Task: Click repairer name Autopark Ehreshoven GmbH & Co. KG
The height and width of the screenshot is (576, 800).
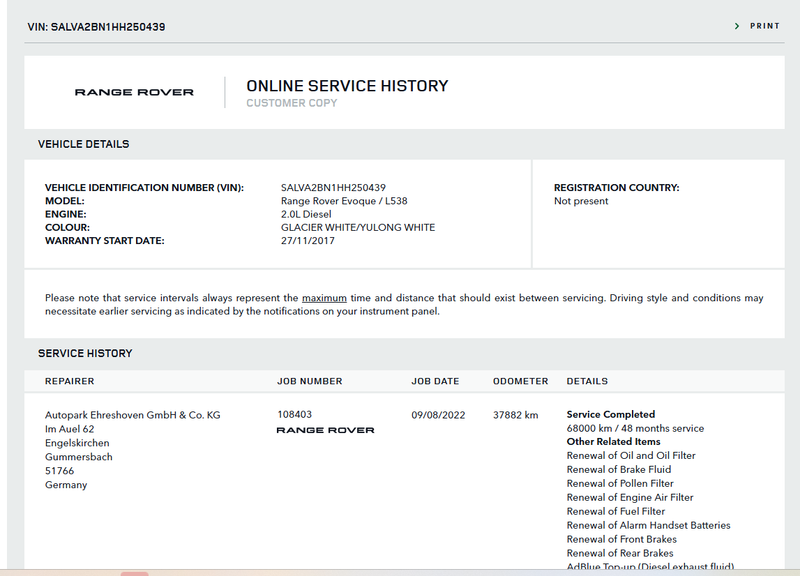Action: 133,415
